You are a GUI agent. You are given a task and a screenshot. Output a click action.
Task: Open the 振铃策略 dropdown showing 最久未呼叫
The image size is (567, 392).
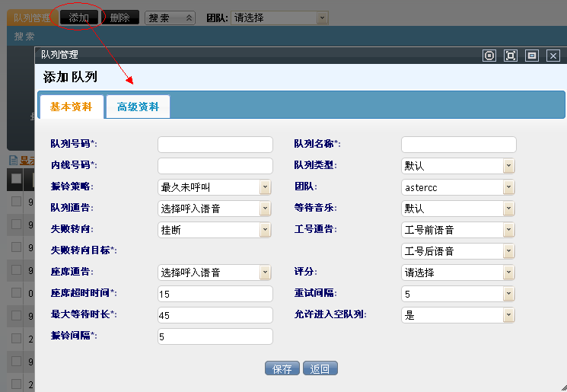pos(265,186)
